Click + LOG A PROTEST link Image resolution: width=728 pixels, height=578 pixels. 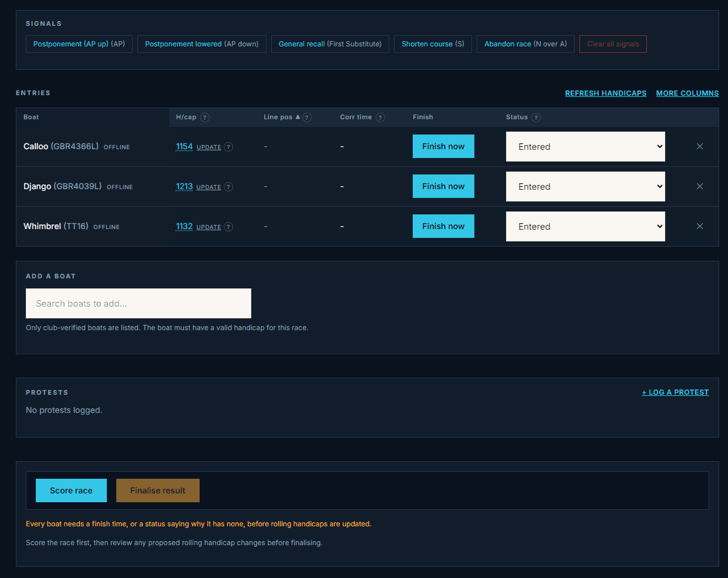[675, 392]
